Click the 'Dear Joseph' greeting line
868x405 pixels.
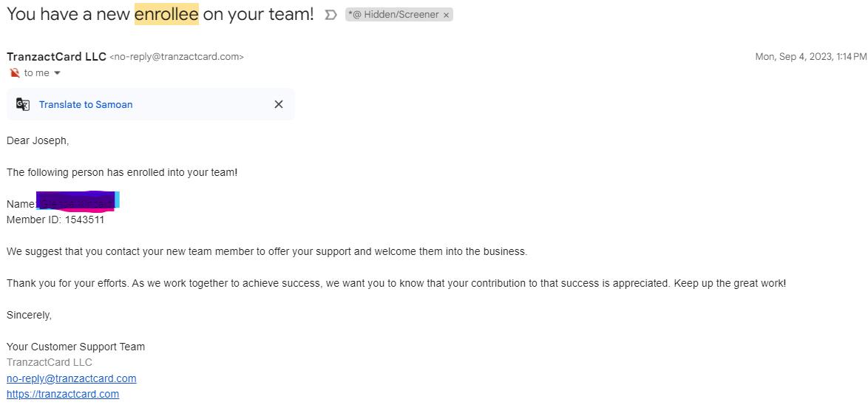click(38, 140)
